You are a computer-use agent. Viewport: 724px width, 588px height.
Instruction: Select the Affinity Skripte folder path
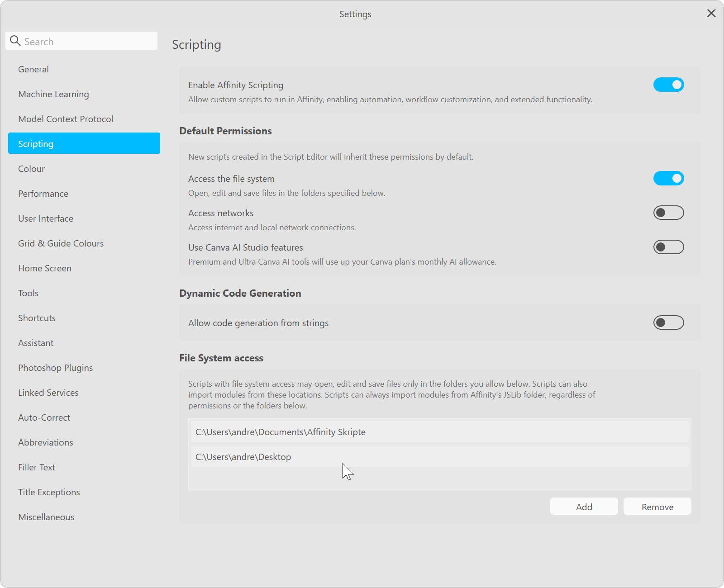(439, 432)
